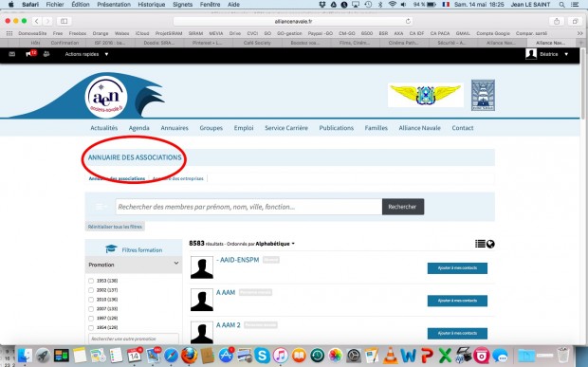The height and width of the screenshot is (367, 588).
Task: Open the Alphabétique sort dropdown
Action: point(275,244)
